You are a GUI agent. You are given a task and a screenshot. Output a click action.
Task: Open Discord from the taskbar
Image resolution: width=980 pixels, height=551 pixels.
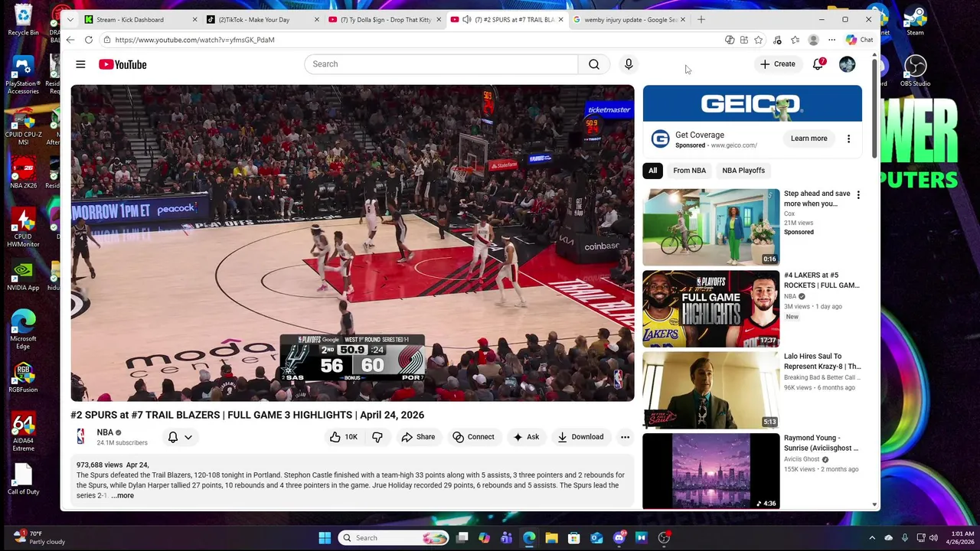coord(619,538)
